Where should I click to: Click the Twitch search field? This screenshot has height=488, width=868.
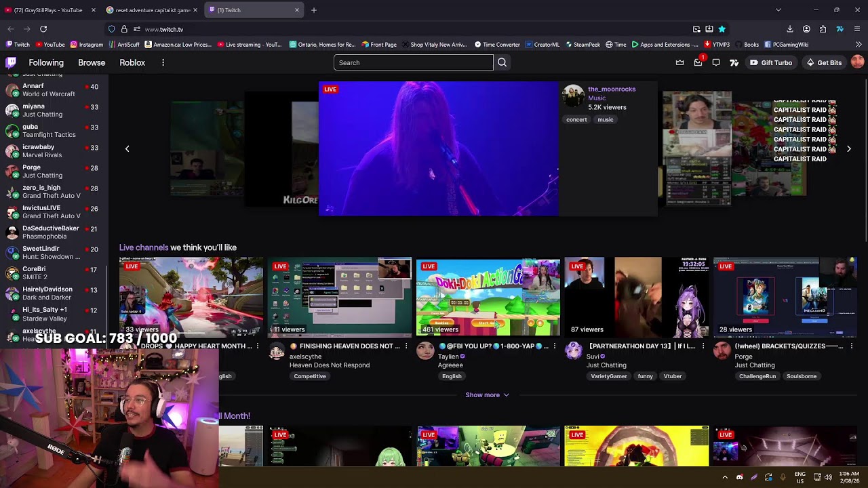414,62
